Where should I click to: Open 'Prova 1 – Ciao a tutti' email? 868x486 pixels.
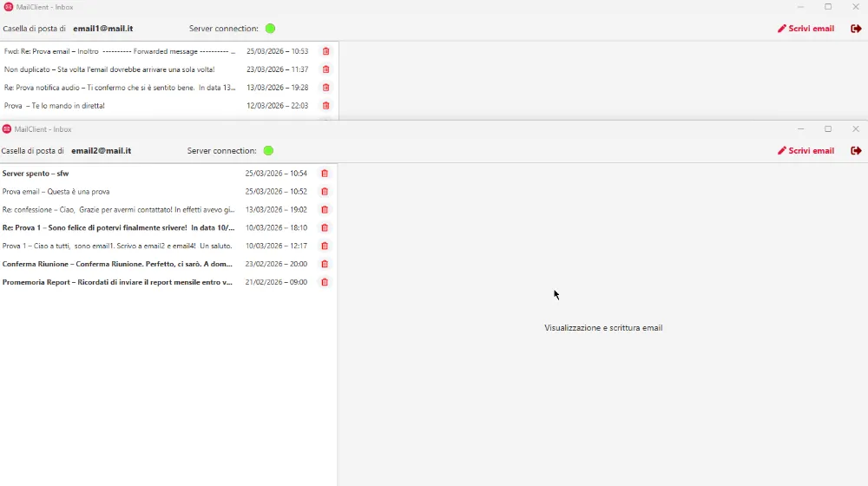coord(168,246)
